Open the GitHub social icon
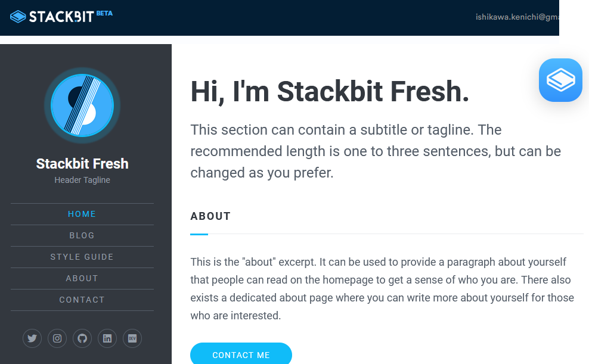The width and height of the screenshot is (589, 364). coord(82,338)
